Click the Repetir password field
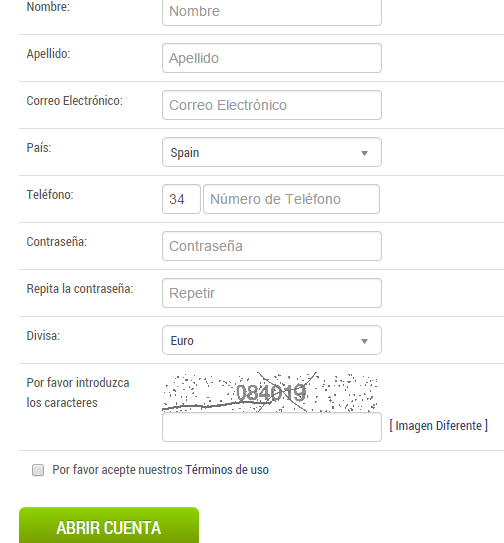The height and width of the screenshot is (543, 504). click(x=272, y=293)
